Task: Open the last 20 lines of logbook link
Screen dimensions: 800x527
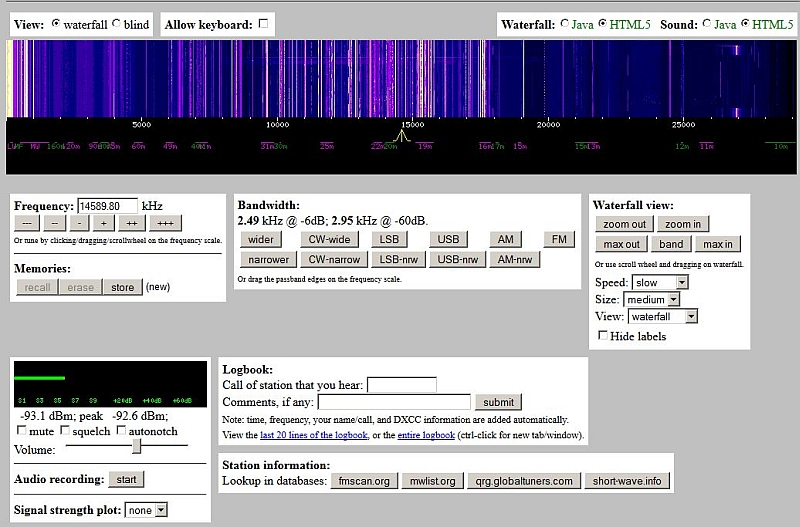Action: tap(316, 436)
